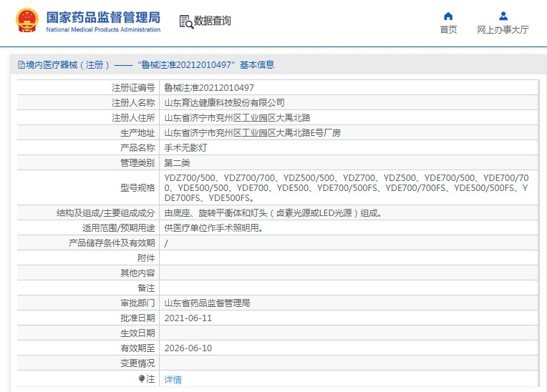
Task: Click the 网上办事大厅 person icon
Action: [503, 16]
